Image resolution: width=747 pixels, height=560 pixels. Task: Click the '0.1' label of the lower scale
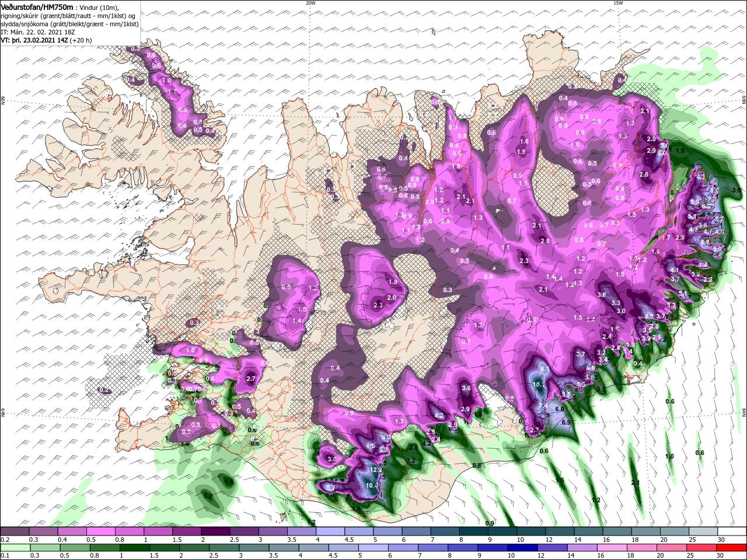pyautogui.click(x=5, y=556)
